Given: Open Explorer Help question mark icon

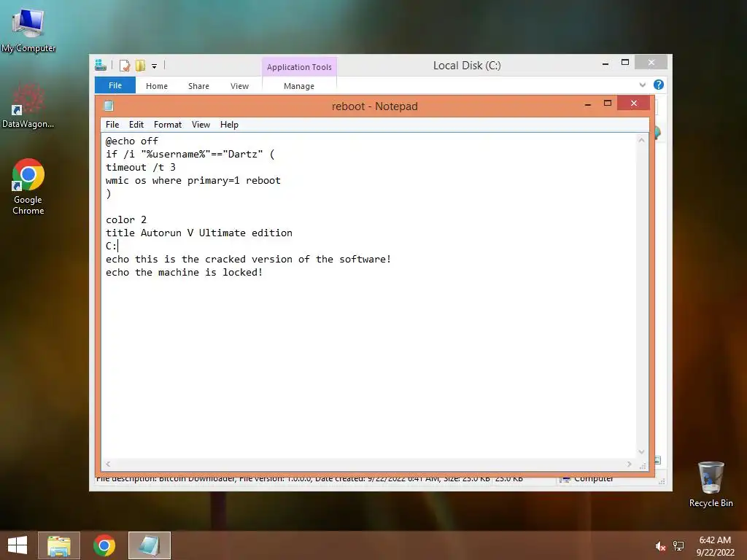Looking at the screenshot, I should click(x=659, y=85).
